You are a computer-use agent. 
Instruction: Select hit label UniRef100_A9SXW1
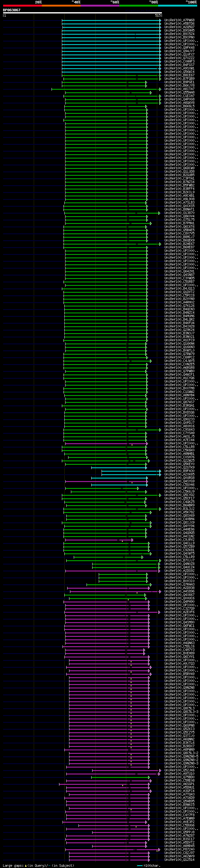coord(179,69)
